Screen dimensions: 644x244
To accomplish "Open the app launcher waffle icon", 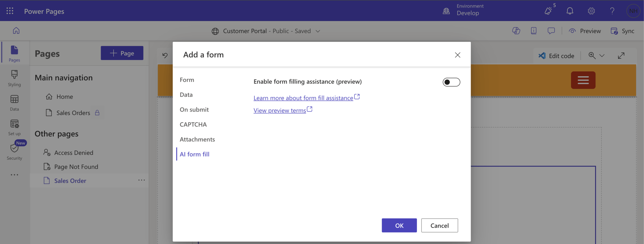I will tap(10, 11).
